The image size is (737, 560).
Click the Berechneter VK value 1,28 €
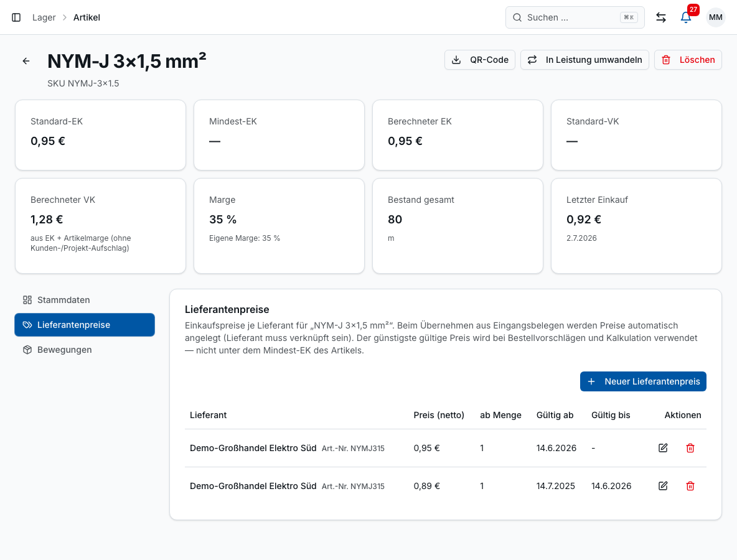pyautogui.click(x=47, y=220)
